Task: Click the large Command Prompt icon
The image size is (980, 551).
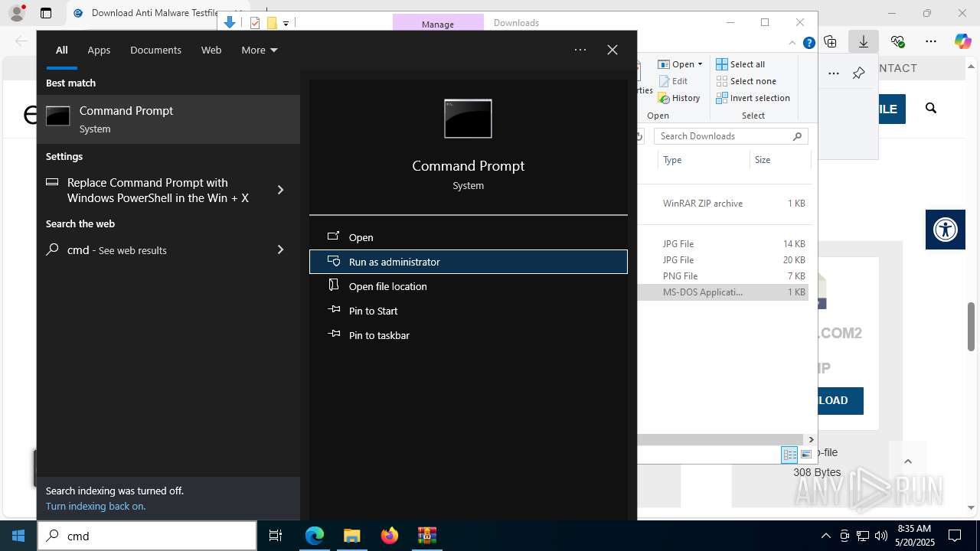Action: 468,119
